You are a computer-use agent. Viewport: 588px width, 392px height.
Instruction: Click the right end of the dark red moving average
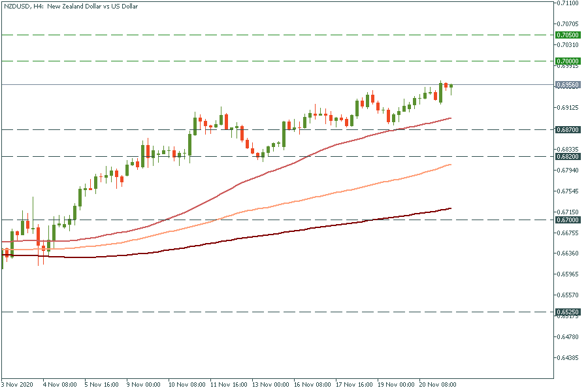pyautogui.click(x=450, y=208)
